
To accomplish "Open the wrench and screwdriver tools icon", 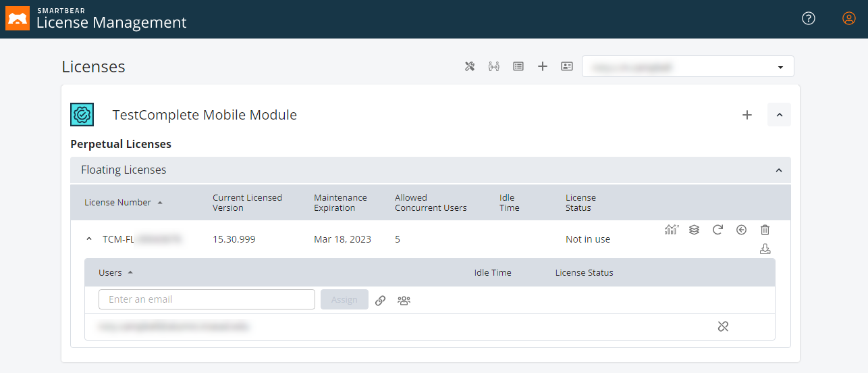I will pos(470,66).
